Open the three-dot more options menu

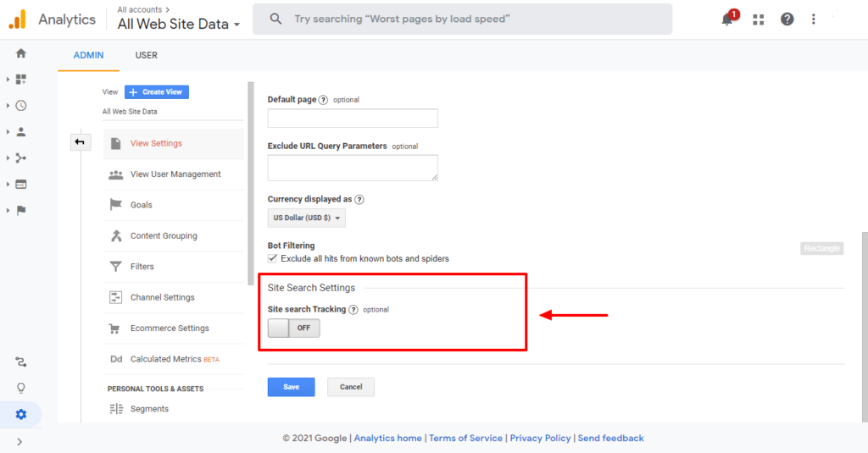(x=814, y=19)
